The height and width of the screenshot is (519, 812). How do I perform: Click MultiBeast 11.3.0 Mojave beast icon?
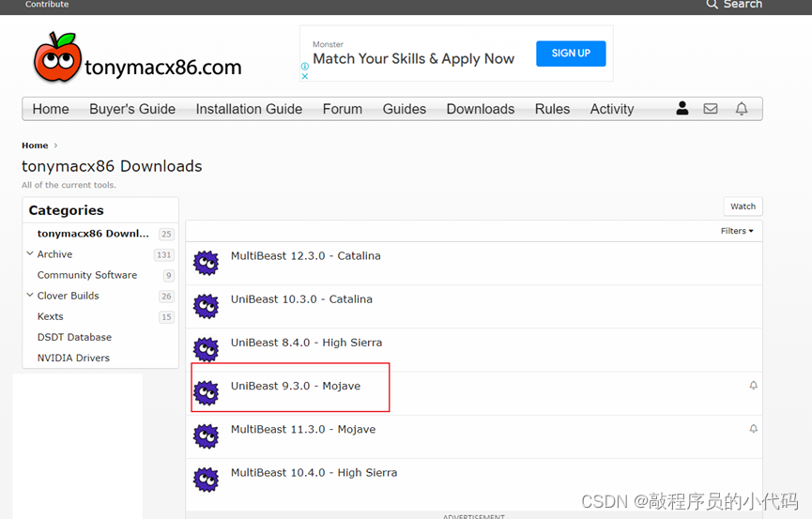(x=207, y=436)
